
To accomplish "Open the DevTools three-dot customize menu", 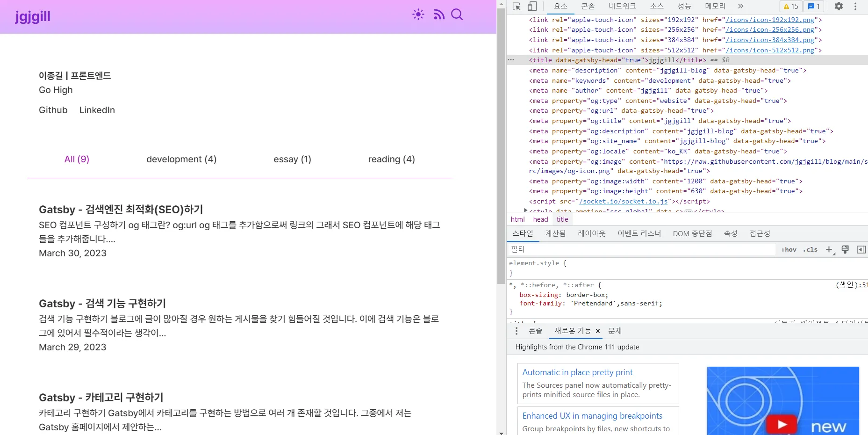I will click(856, 7).
